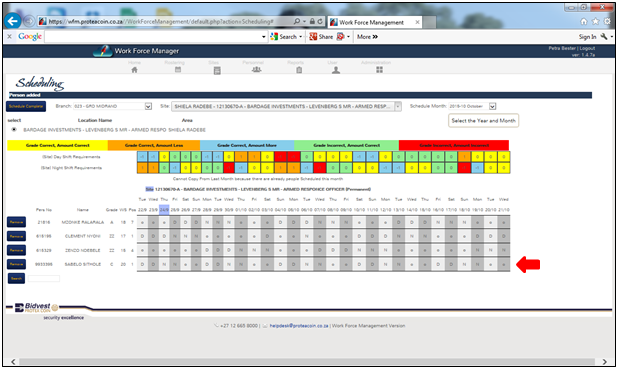617x369 pixels.
Task: Open the Schedule Month dropdown
Action: 492,106
